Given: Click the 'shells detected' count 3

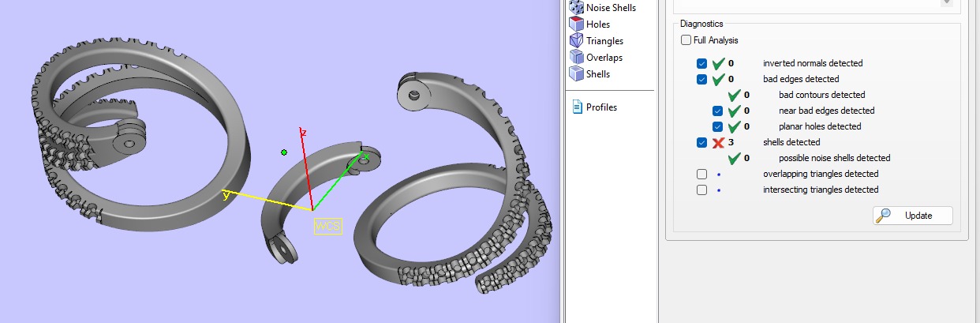Looking at the screenshot, I should click(731, 142).
